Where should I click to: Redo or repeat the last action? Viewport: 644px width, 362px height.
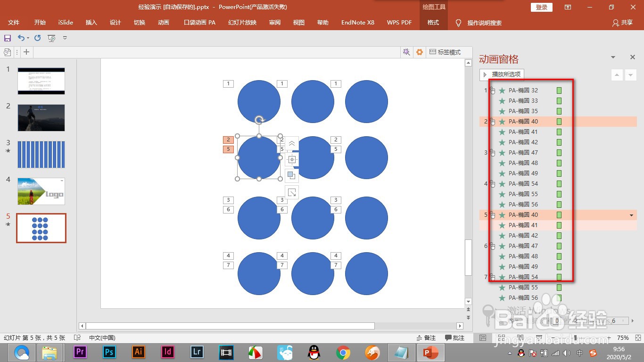click(x=38, y=38)
